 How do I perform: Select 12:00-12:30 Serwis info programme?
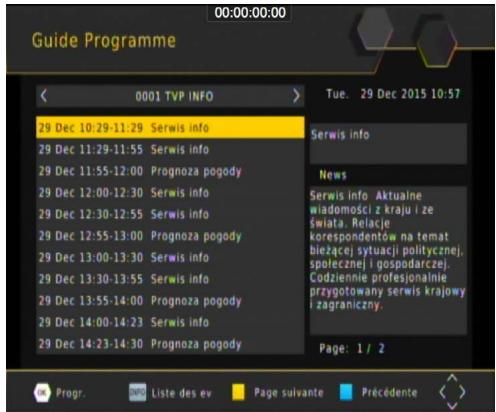coord(170,192)
